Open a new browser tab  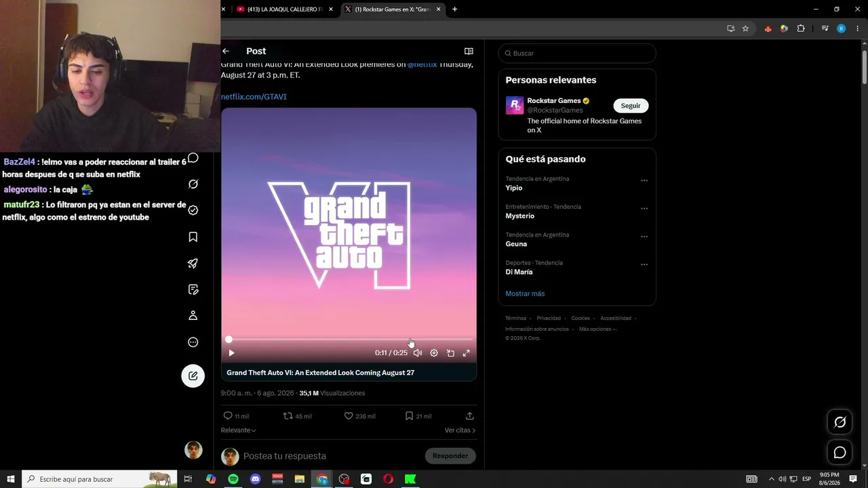click(x=454, y=9)
